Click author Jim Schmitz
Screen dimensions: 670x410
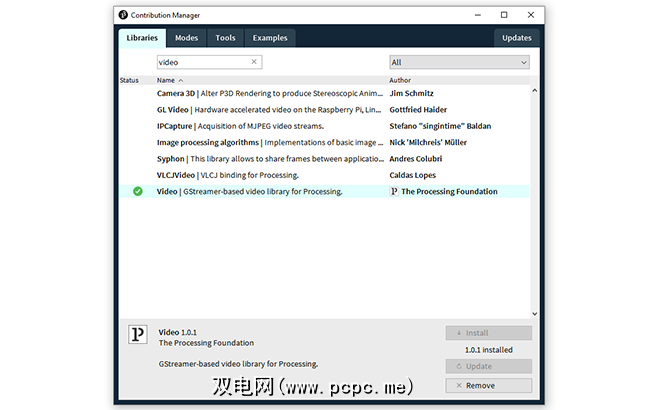[x=411, y=93]
